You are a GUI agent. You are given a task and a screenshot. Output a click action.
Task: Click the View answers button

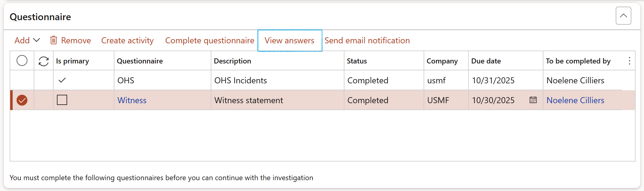click(x=289, y=40)
